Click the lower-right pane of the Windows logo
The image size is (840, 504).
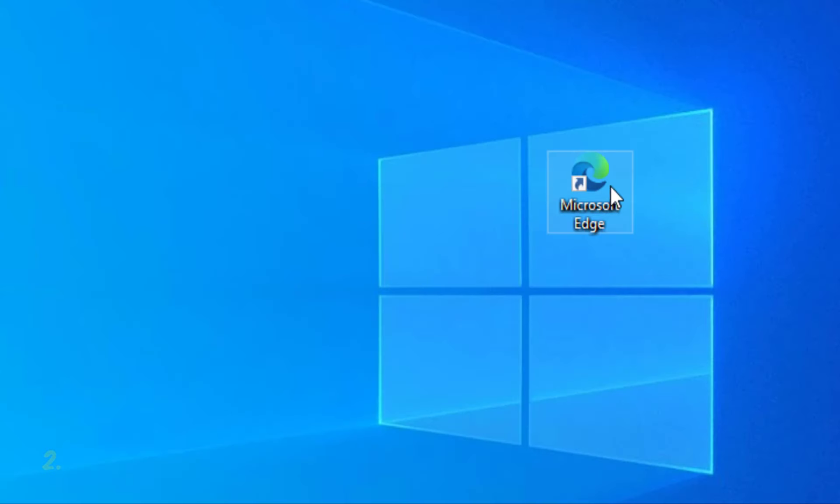620,378
